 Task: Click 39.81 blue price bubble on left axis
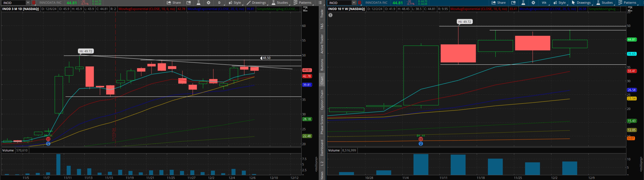[x=307, y=85]
